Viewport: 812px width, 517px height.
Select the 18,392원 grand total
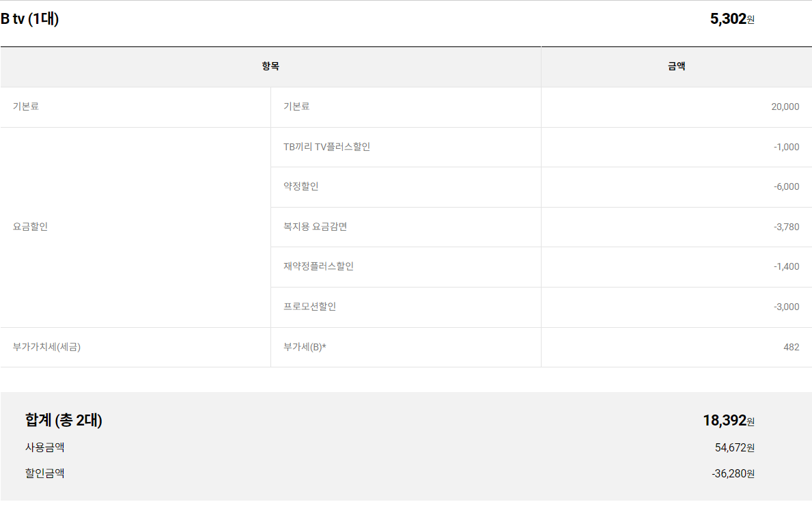[x=728, y=420]
